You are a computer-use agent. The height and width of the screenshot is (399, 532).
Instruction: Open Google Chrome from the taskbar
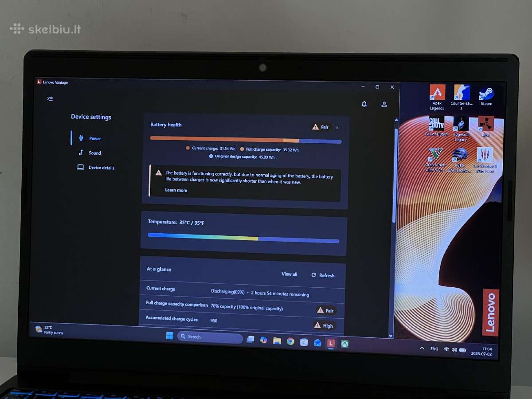click(x=290, y=341)
